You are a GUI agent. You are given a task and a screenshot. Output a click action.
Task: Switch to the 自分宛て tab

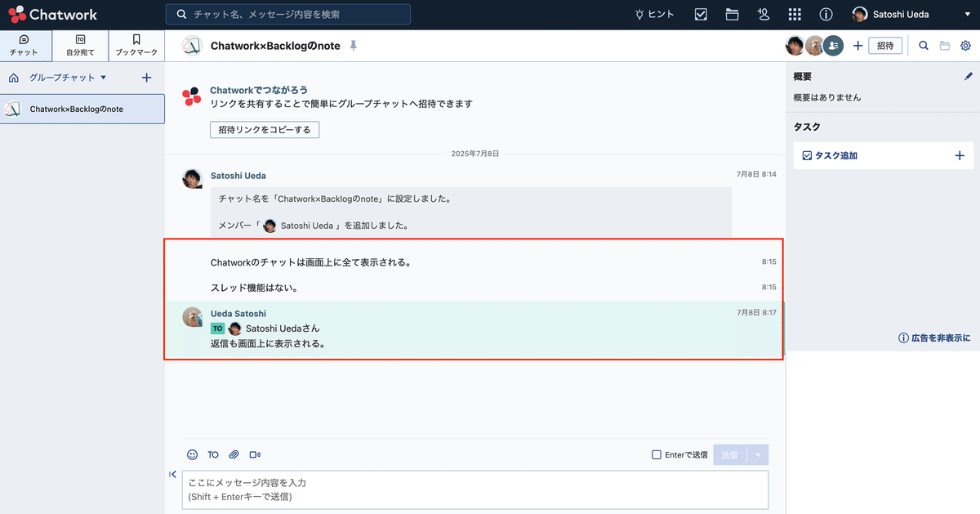(80, 45)
